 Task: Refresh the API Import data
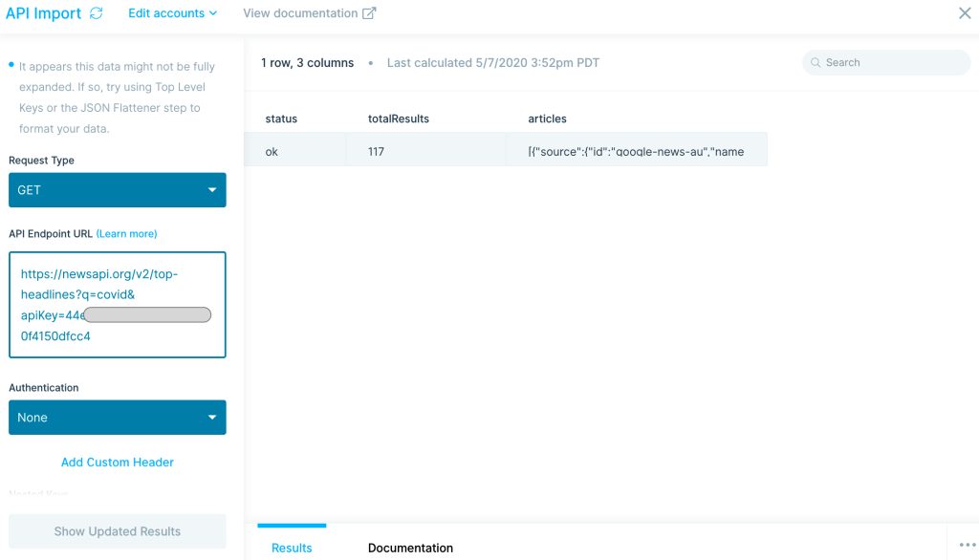[x=95, y=12]
